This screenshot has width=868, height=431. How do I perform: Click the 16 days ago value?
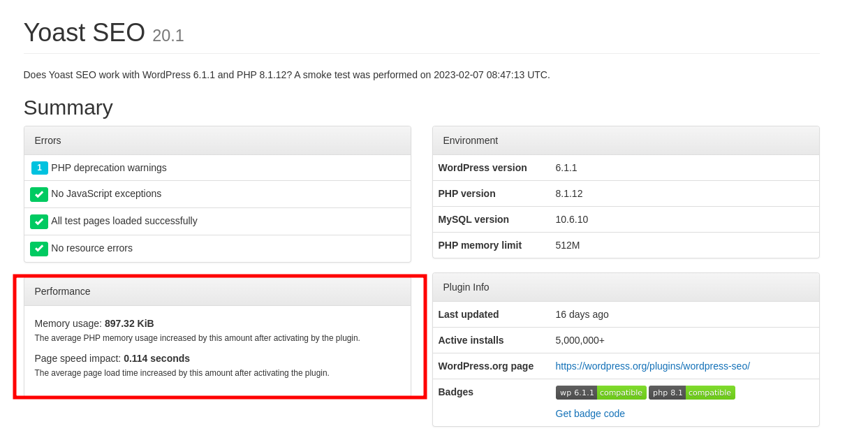[x=582, y=314]
